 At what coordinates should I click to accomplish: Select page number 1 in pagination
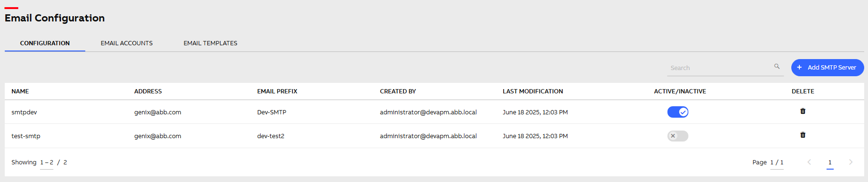pos(830,162)
